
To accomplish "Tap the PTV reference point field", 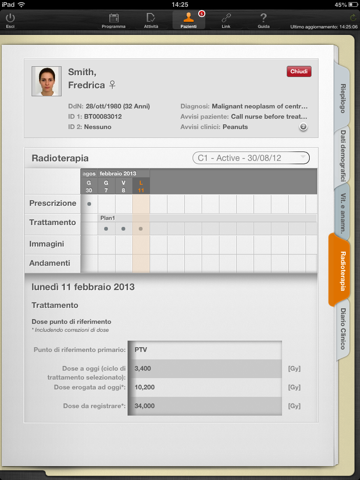I will pyautogui.click(x=205, y=350).
